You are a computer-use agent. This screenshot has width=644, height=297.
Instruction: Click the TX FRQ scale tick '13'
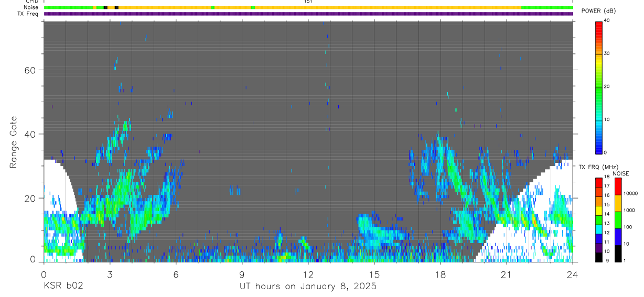[607, 223]
